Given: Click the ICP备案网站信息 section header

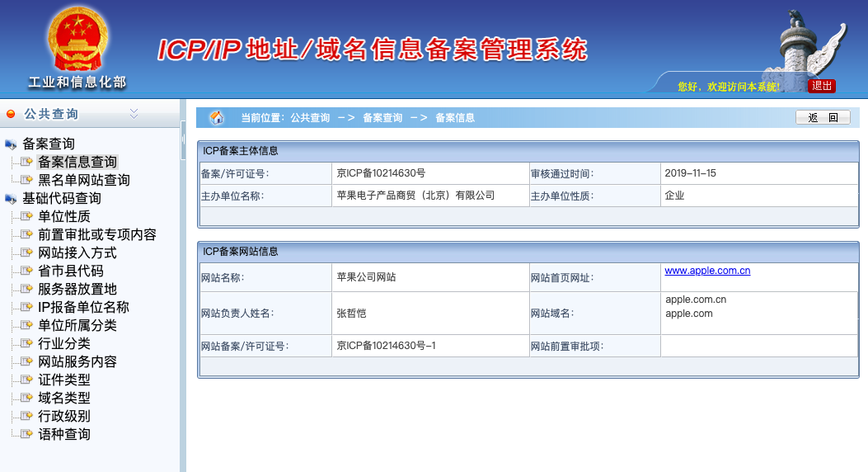Looking at the screenshot, I should click(528, 252).
